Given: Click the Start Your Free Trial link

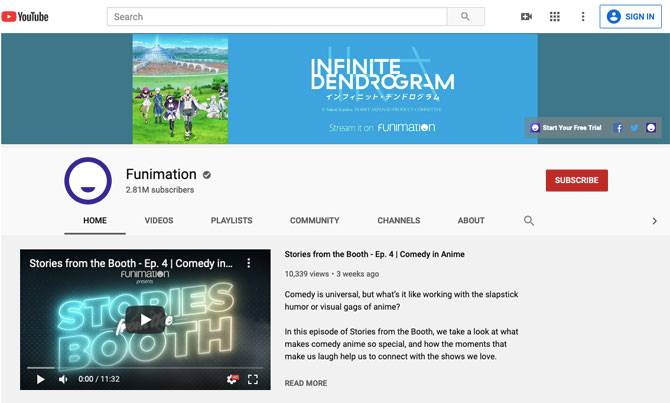Looking at the screenshot, I should pyautogui.click(x=566, y=128).
